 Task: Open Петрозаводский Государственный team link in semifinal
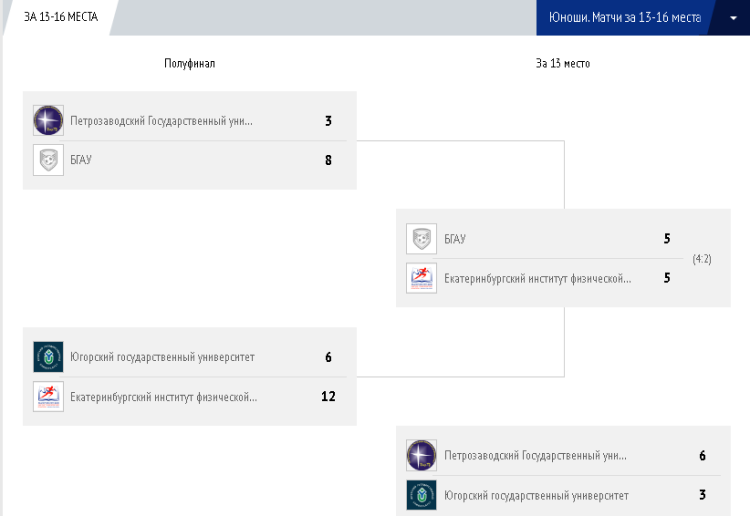click(161, 122)
